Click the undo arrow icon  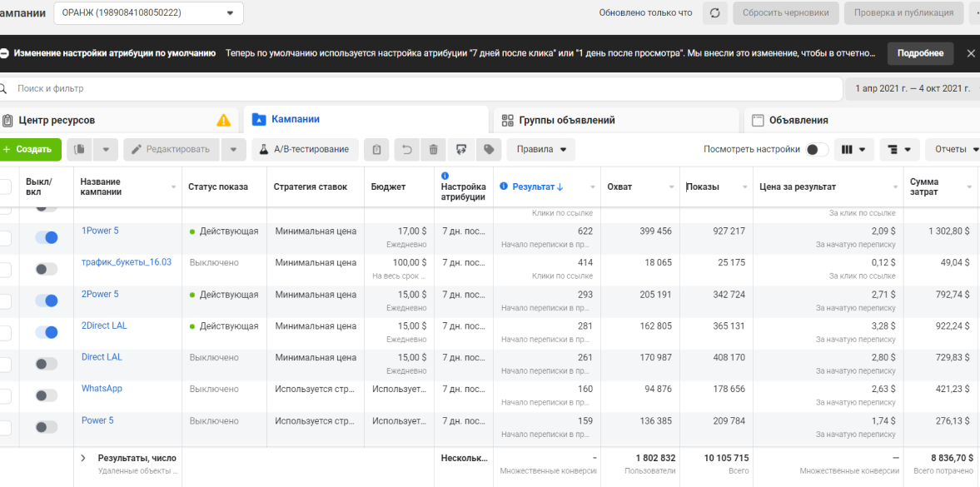407,149
